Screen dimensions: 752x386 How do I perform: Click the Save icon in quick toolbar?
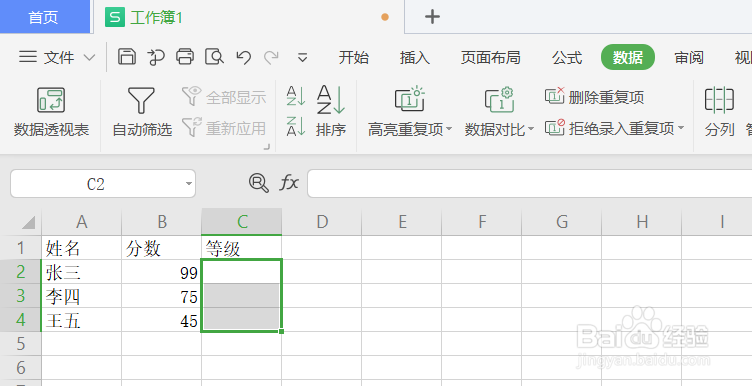pos(127,57)
